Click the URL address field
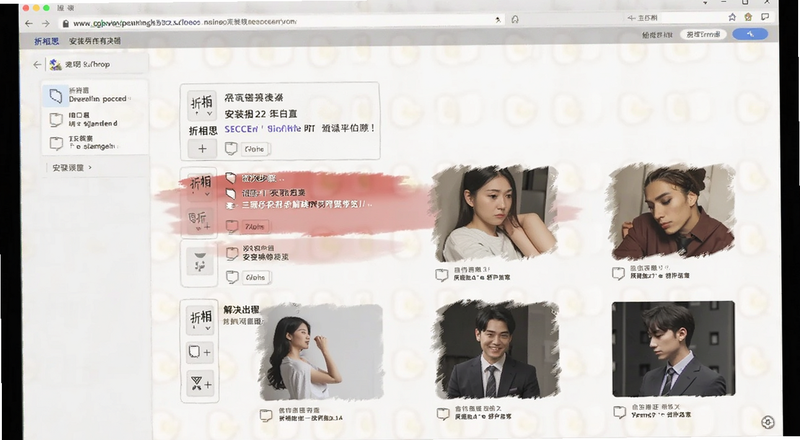Viewport: 800px width, 440px height. click(x=281, y=22)
